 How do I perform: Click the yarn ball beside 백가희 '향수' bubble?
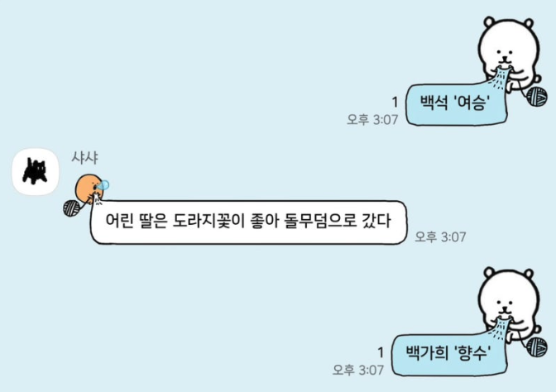coord(536,347)
